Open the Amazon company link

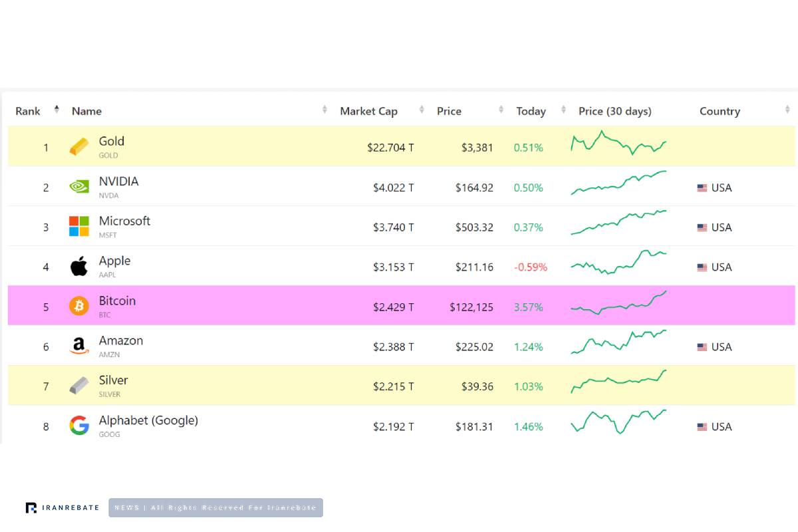[x=121, y=340]
